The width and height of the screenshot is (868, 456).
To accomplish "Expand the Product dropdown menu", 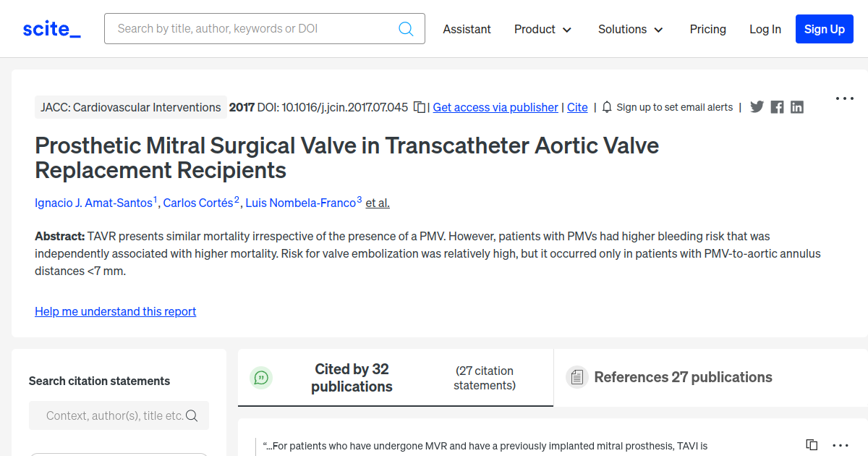I will pos(543,29).
